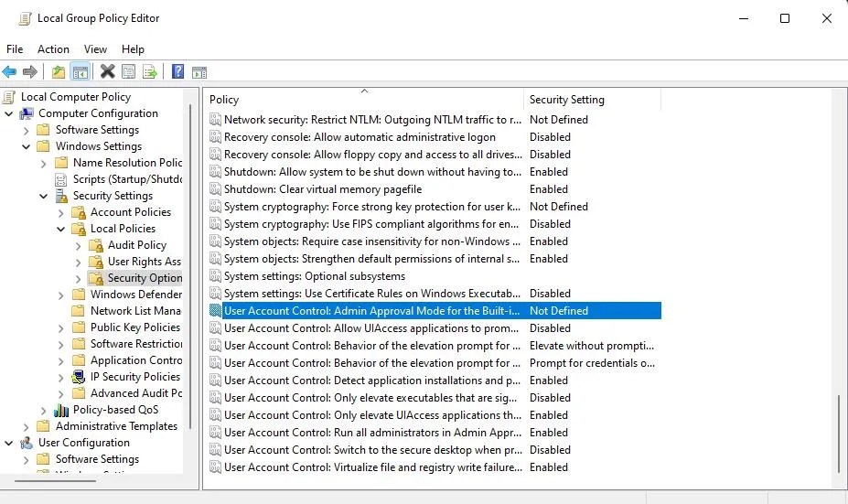
Task: Click the console tree horizontal scrollbar thumb
Action: (x=55, y=481)
